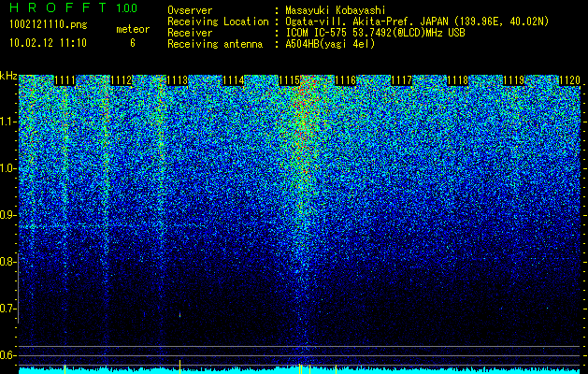This screenshot has height=374, width=588.
Task: Click the date stamp 10.02.12 11:10
Action: 48,43
